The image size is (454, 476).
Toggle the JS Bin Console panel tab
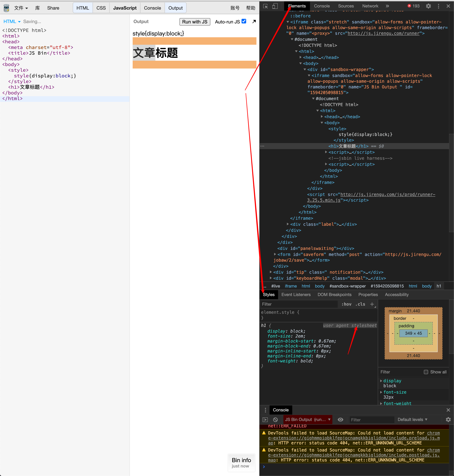[x=153, y=8]
